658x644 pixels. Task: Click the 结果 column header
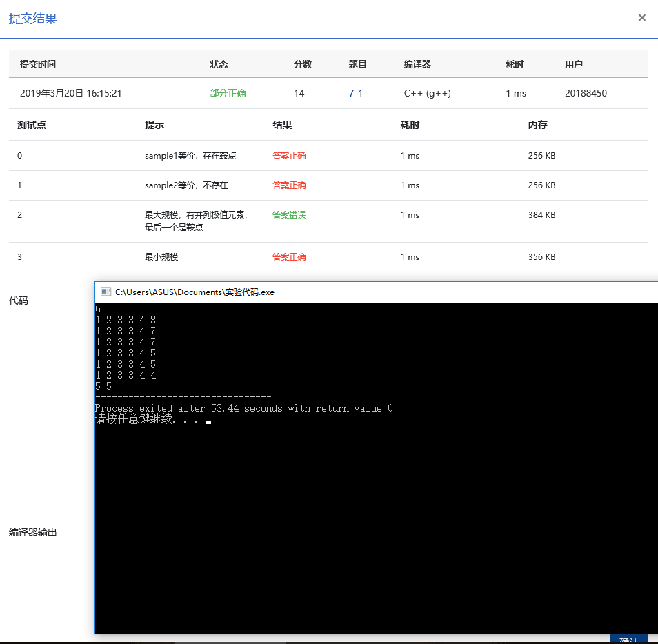click(x=282, y=125)
